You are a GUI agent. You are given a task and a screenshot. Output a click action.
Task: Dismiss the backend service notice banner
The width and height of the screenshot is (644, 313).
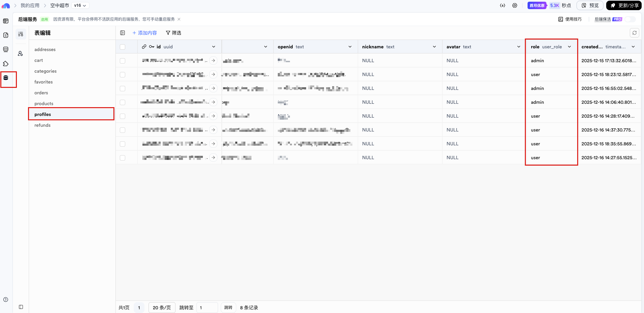coord(179,19)
